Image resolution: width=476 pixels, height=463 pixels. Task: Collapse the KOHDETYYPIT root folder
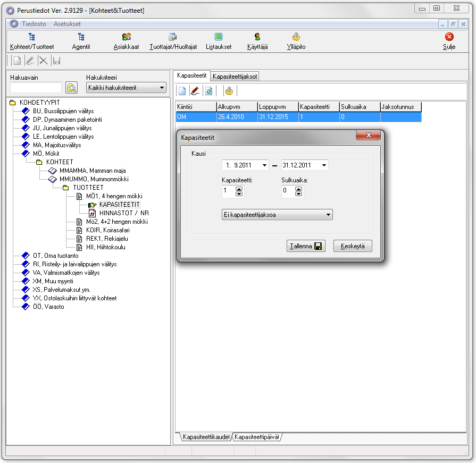[12, 103]
